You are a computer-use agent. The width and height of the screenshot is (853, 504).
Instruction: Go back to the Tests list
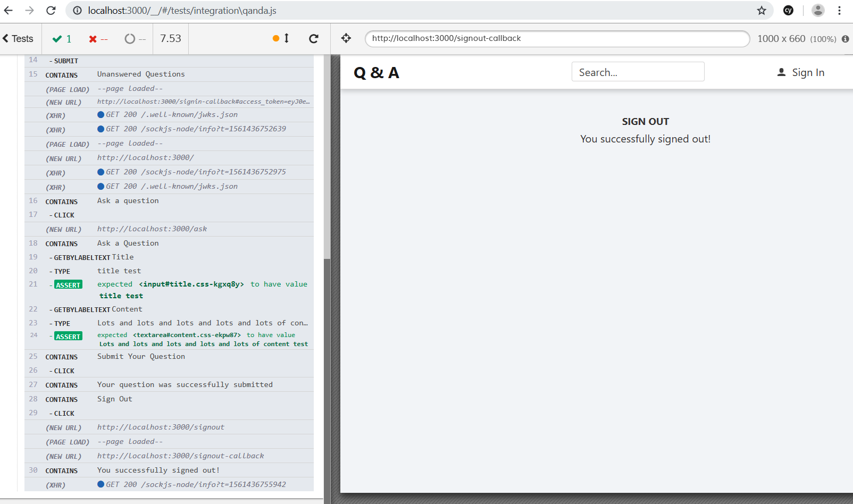(x=18, y=39)
